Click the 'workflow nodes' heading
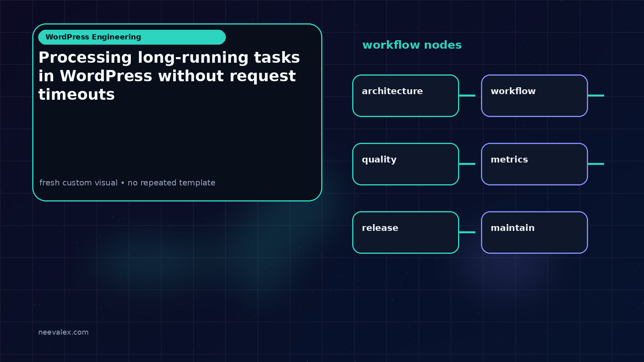 point(412,45)
